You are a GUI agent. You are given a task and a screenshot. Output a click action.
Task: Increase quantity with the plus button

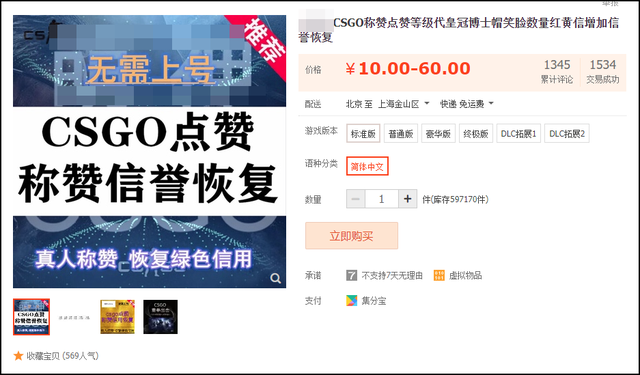pos(407,199)
